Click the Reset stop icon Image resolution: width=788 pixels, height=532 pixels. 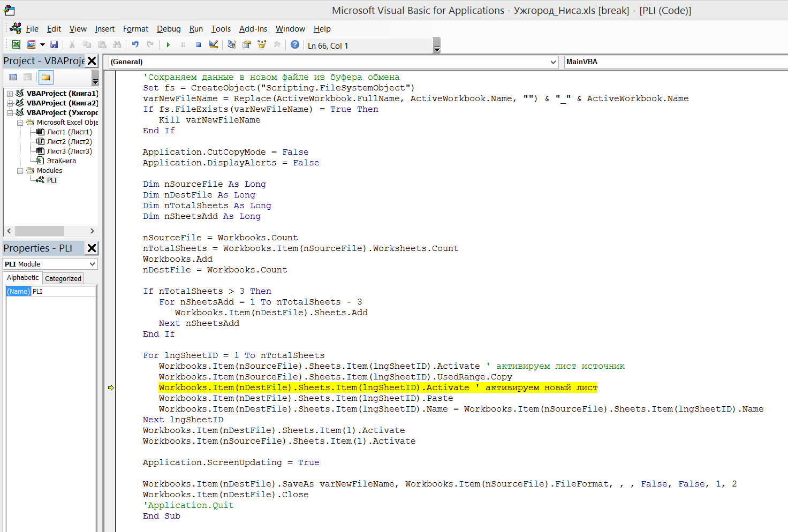tap(198, 45)
